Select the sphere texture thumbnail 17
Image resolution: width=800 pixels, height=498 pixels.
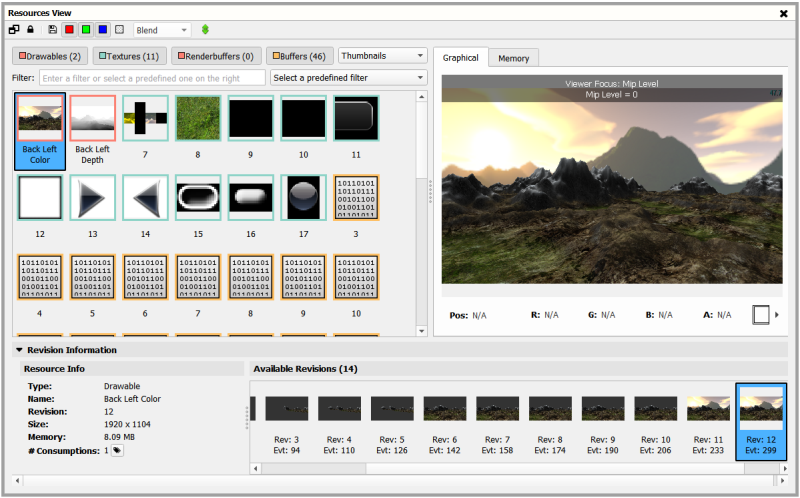click(301, 197)
